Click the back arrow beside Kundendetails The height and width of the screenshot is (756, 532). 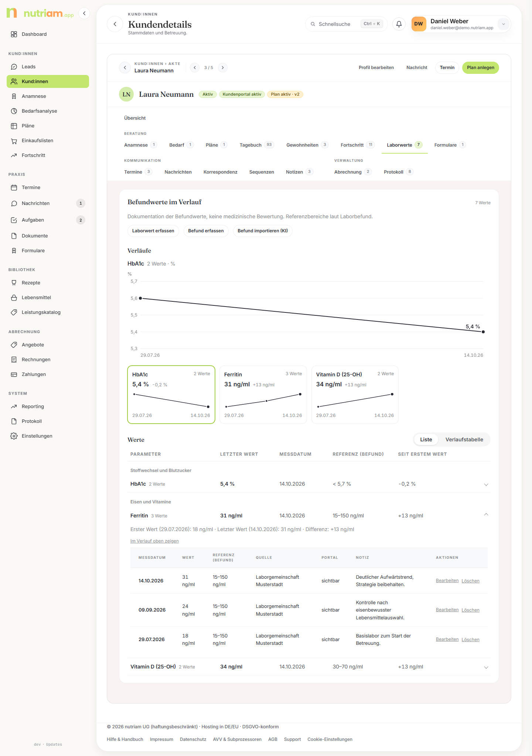pos(115,24)
